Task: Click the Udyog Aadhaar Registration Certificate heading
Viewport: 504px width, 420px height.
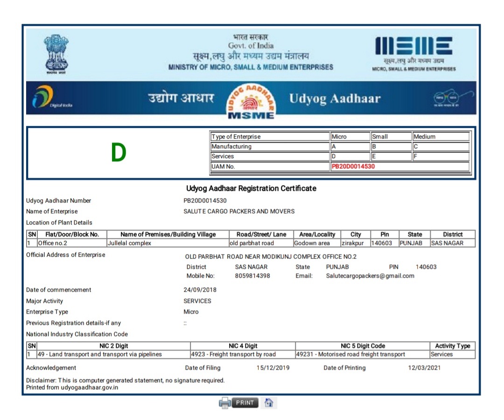Action: point(251,189)
